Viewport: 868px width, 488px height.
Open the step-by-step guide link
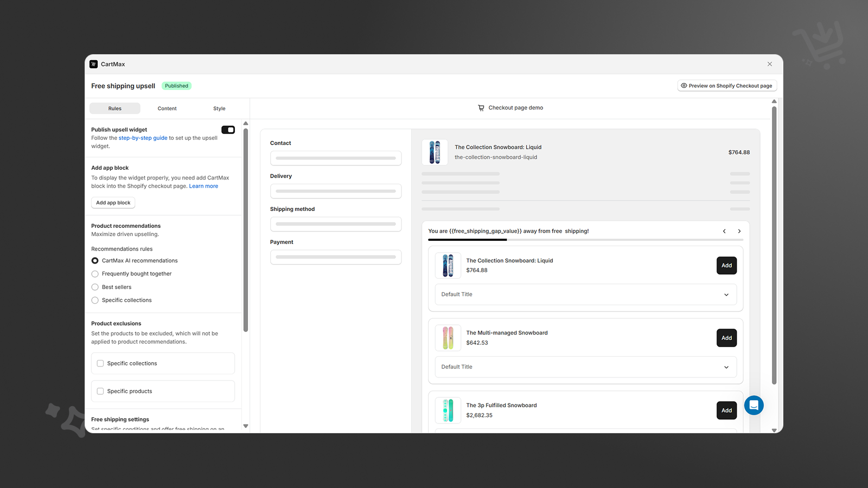(143, 138)
